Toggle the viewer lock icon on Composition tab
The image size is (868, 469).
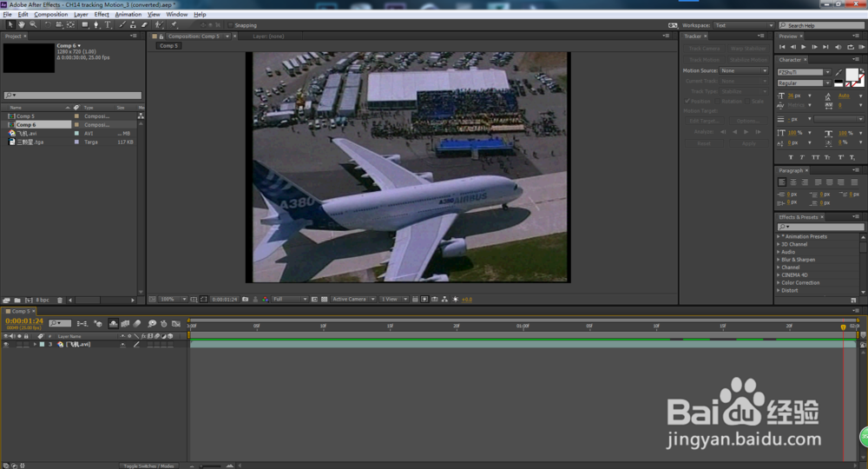click(x=161, y=36)
